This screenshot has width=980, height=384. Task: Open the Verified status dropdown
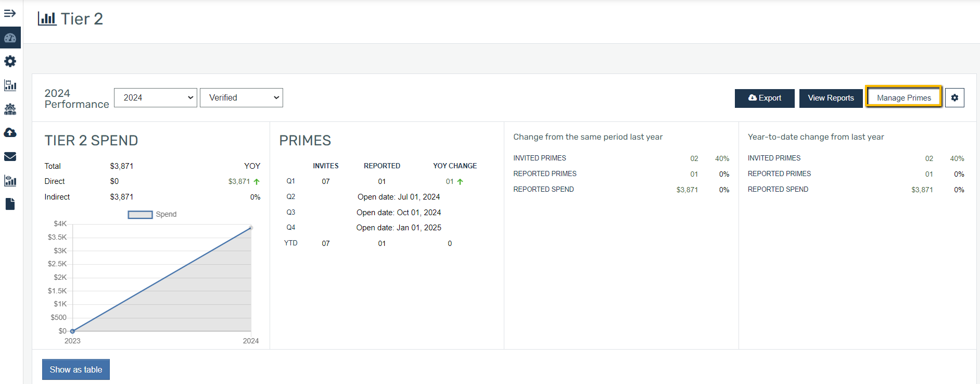pos(241,97)
